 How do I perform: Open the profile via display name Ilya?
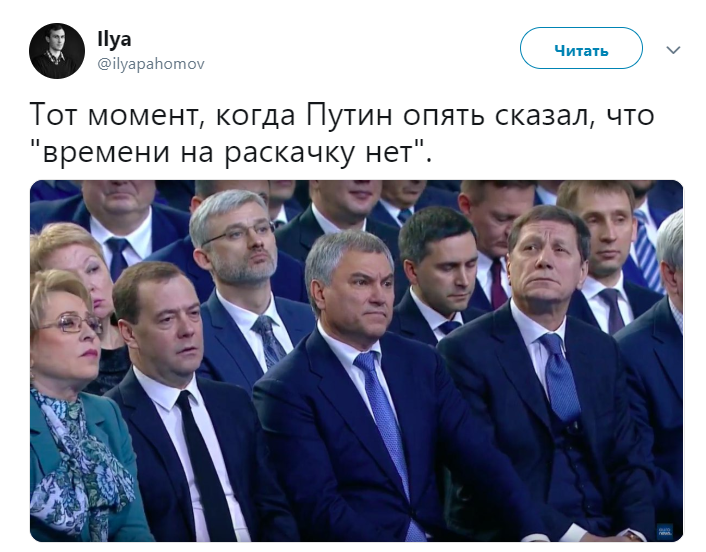(x=114, y=39)
